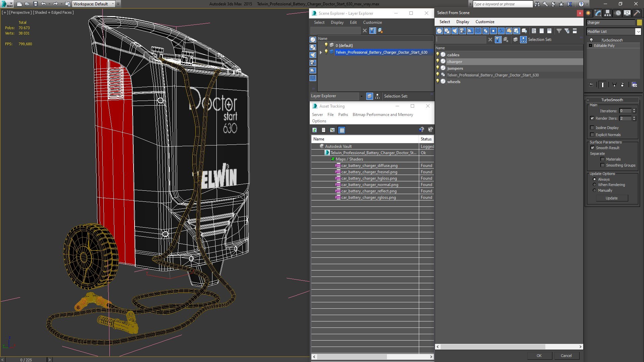
Task: Open the Workspace: Default dropdown
Action: 94,4
